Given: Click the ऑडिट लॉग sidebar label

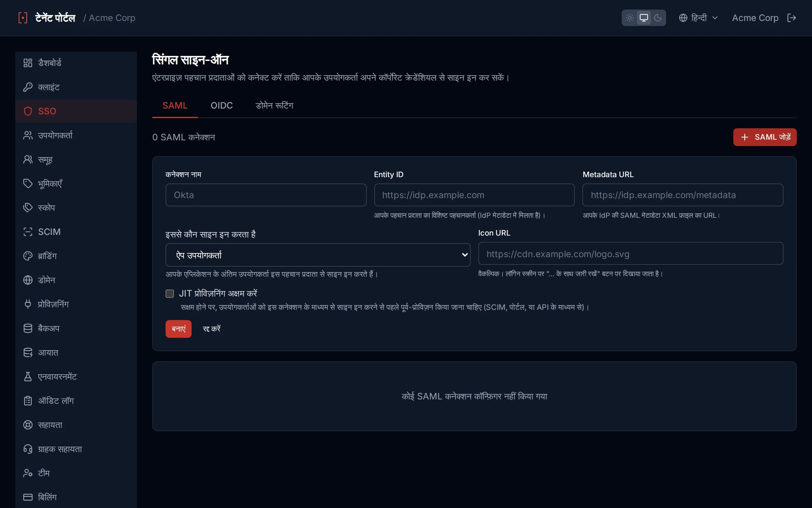Looking at the screenshot, I should (56, 401).
